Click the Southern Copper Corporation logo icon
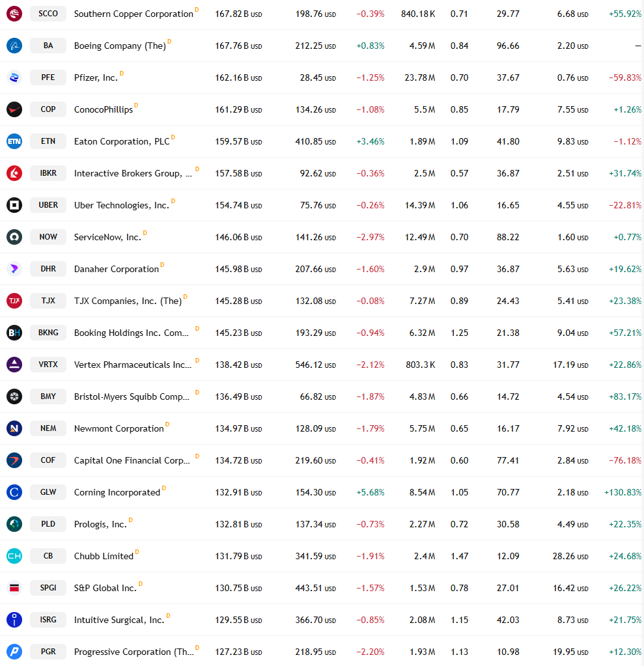Screen dimensions: 644x666 14,14
